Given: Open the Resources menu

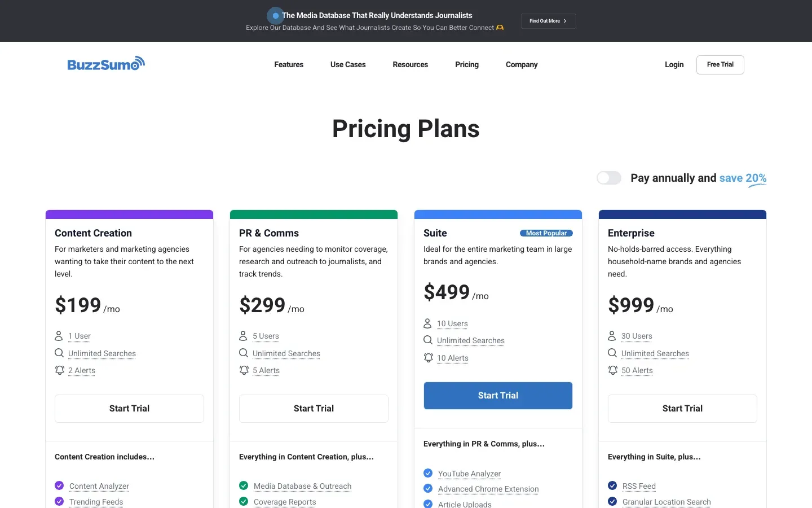Looking at the screenshot, I should (411, 64).
